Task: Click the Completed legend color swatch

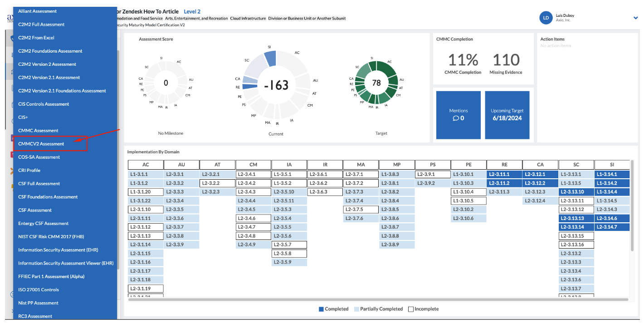Action: (x=321, y=309)
